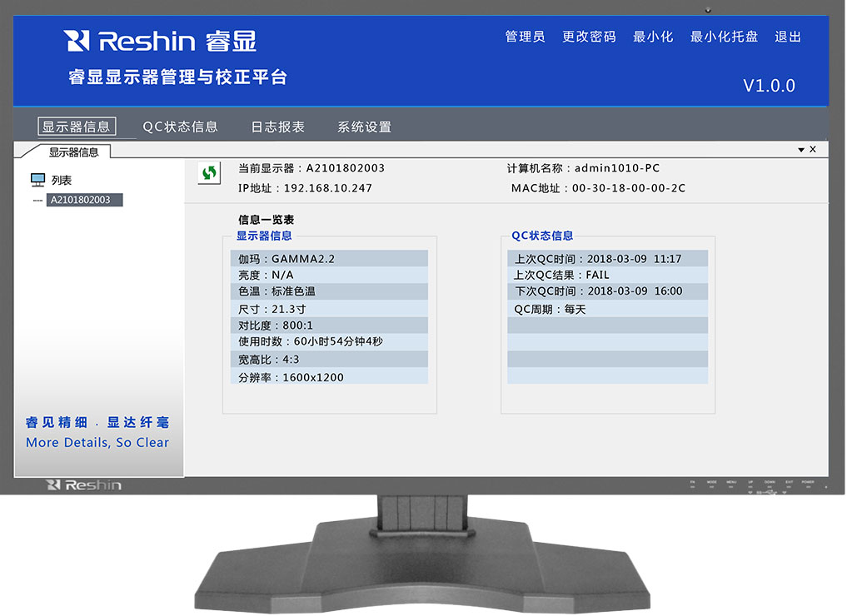This screenshot has height=616, width=847.
Task: Click the 当前显示器：A2101802003 text
Action: [x=311, y=168]
